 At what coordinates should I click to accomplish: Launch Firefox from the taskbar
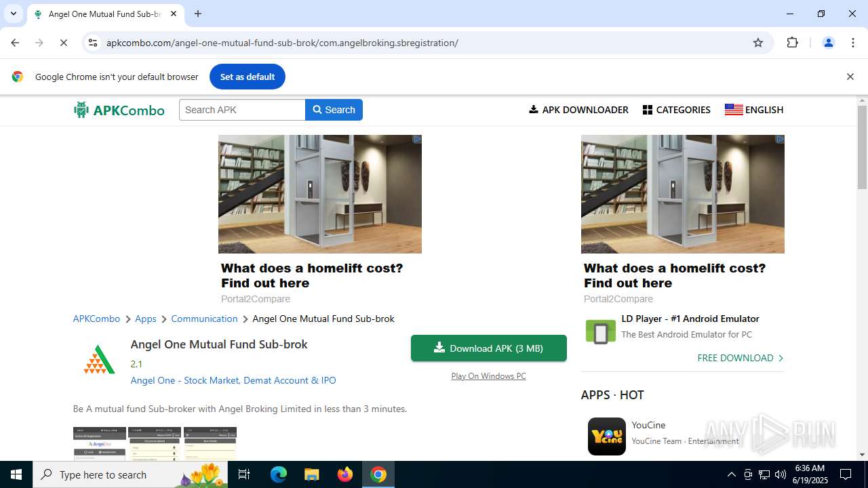(345, 474)
